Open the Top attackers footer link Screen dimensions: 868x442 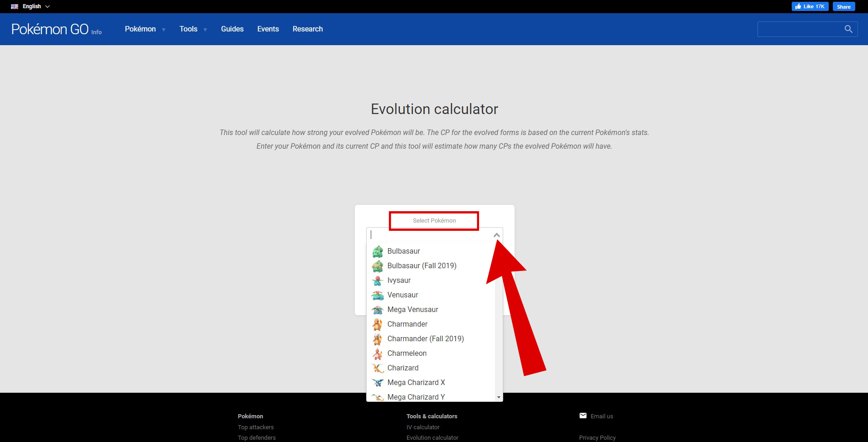(256, 427)
